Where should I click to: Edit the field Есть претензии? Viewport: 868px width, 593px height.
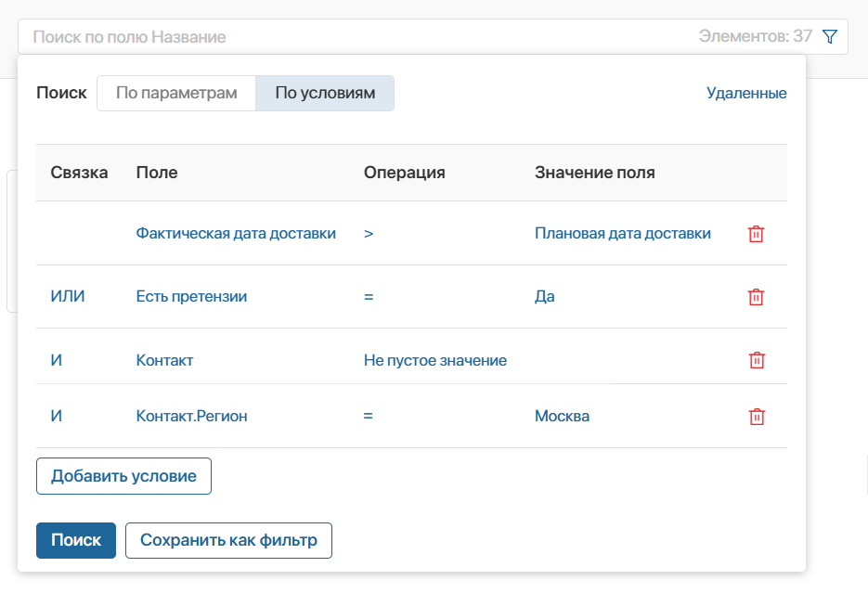tap(191, 297)
